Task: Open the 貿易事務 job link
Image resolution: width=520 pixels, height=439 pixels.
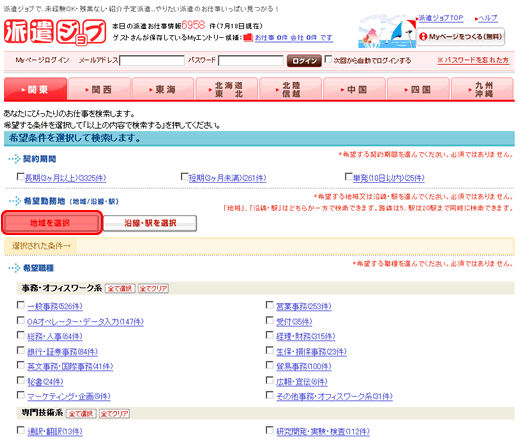Action: click(304, 366)
